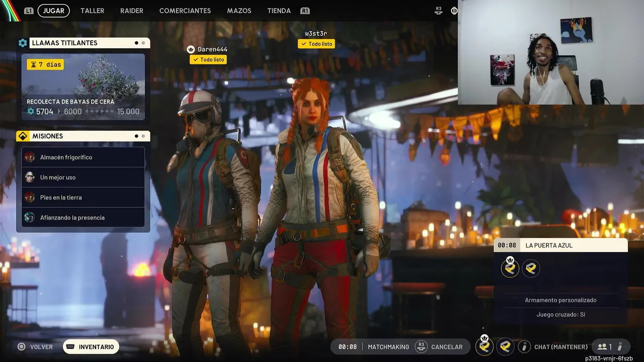Click the LA PUERTA AZUL map title
This screenshot has height=362, width=644.
pyautogui.click(x=549, y=245)
